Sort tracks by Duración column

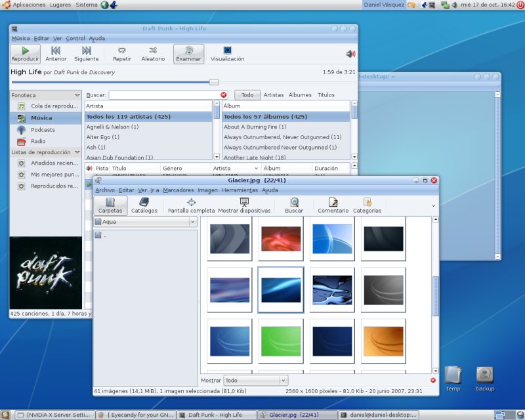[x=331, y=168]
